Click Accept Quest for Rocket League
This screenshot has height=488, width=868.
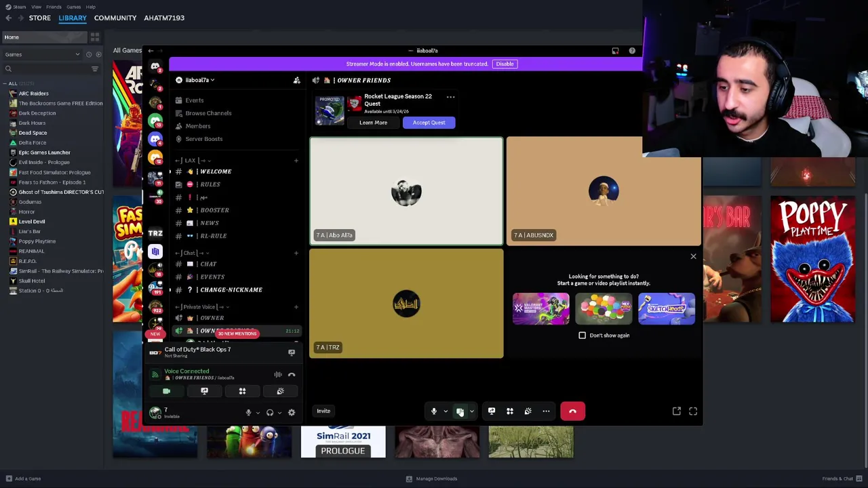(x=429, y=123)
